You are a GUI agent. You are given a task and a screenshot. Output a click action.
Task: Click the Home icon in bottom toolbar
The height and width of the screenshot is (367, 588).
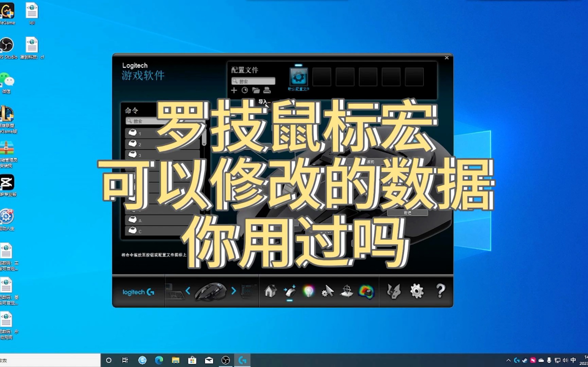point(270,291)
